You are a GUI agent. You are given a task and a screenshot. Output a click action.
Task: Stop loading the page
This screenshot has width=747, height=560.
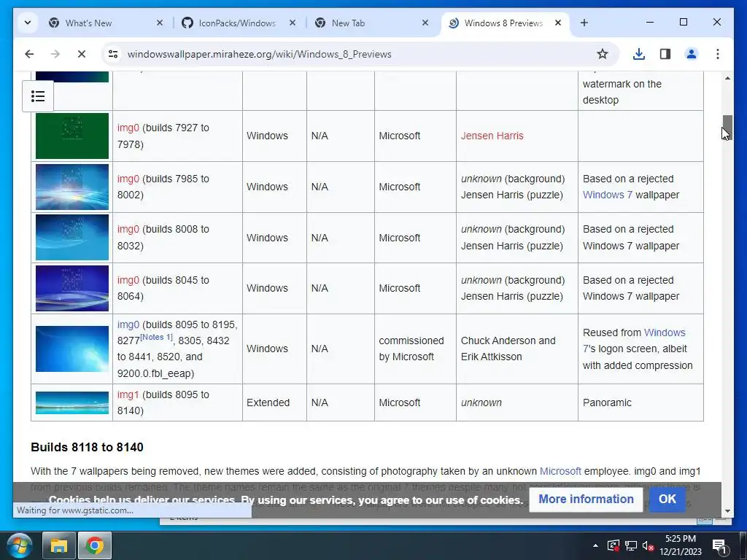click(x=82, y=54)
